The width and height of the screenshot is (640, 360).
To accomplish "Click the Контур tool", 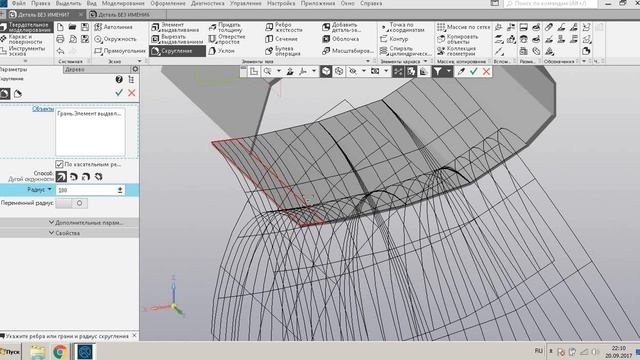I will click(393, 39).
